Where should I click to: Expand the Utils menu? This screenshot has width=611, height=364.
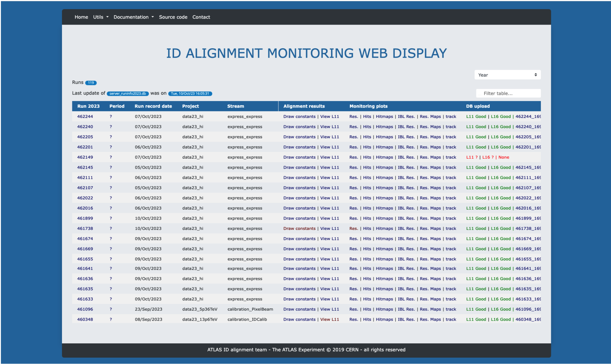tap(101, 17)
